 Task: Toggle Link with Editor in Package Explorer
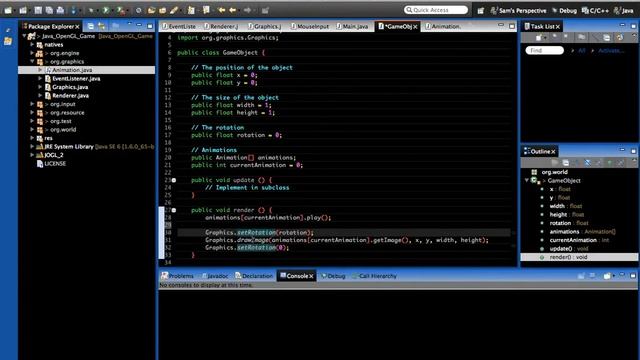point(101,26)
